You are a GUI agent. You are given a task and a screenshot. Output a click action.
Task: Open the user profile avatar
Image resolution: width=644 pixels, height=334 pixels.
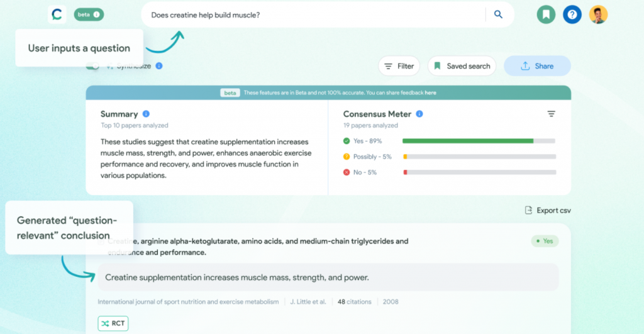coord(598,14)
